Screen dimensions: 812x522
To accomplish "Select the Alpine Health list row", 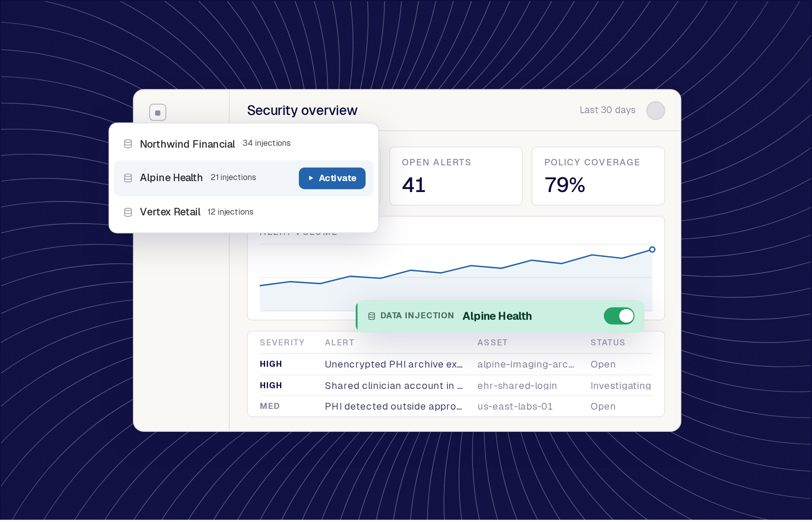I will (x=244, y=178).
